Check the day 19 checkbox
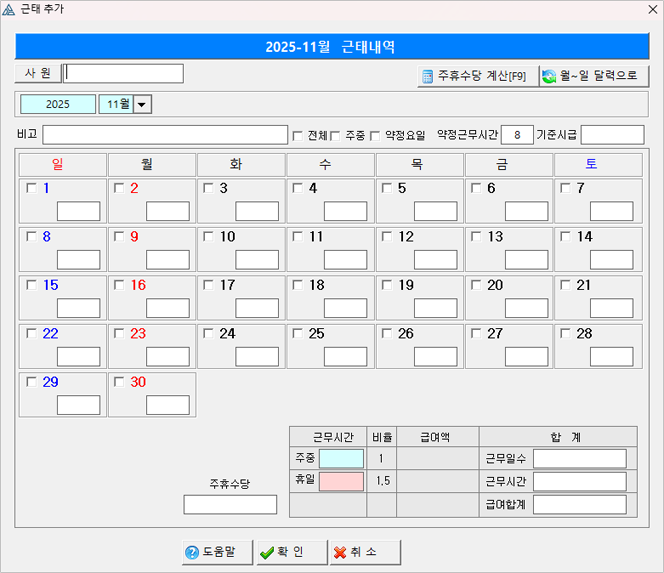 click(387, 285)
